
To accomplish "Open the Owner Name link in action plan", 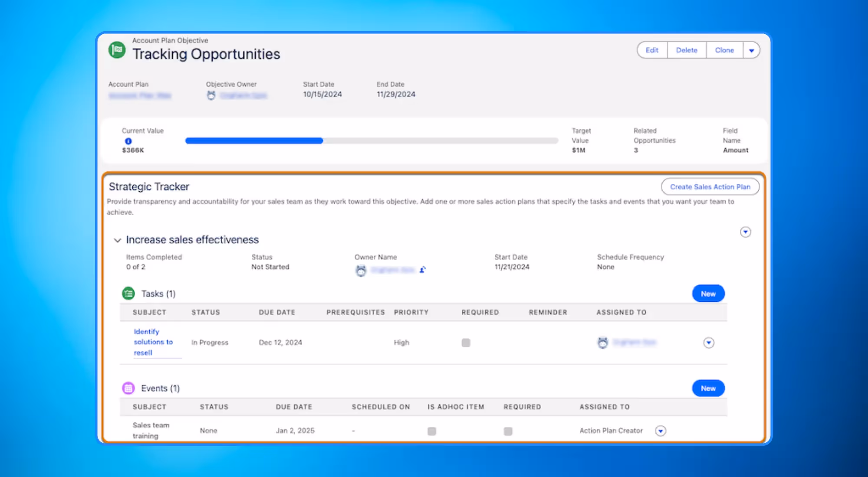I will (393, 270).
